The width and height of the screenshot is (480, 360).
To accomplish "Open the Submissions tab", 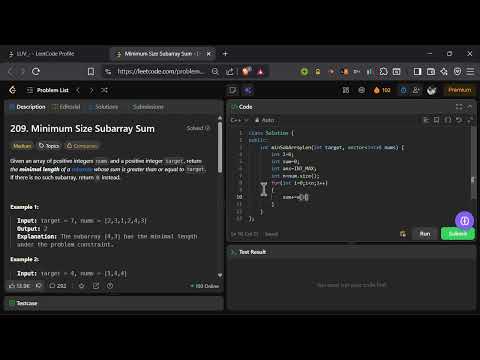I will (146, 107).
